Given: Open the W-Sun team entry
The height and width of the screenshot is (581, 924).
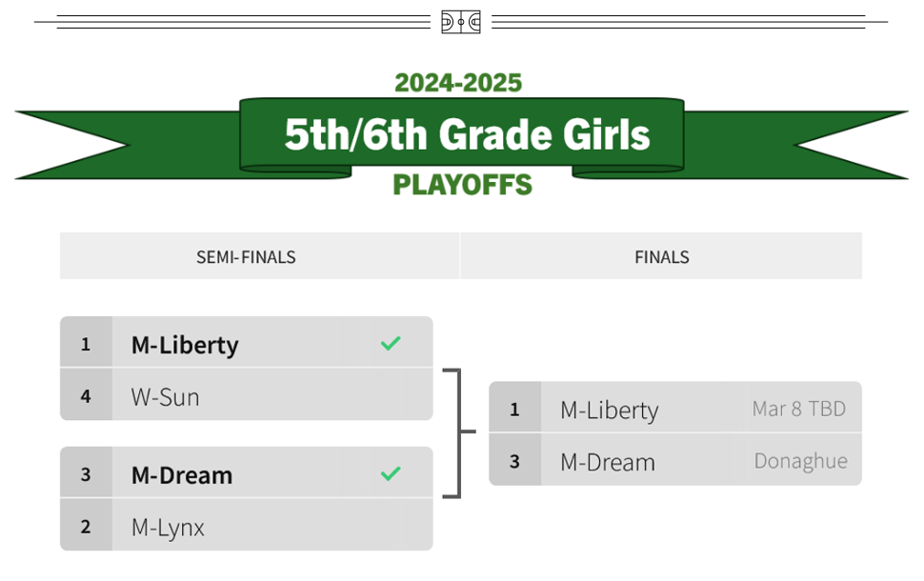Looking at the screenshot, I should point(166,396).
